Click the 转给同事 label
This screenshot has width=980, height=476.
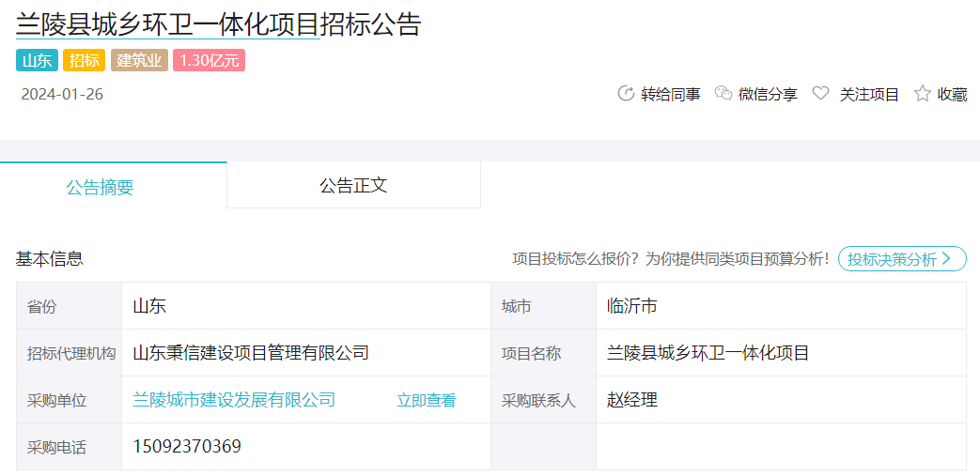click(x=671, y=94)
